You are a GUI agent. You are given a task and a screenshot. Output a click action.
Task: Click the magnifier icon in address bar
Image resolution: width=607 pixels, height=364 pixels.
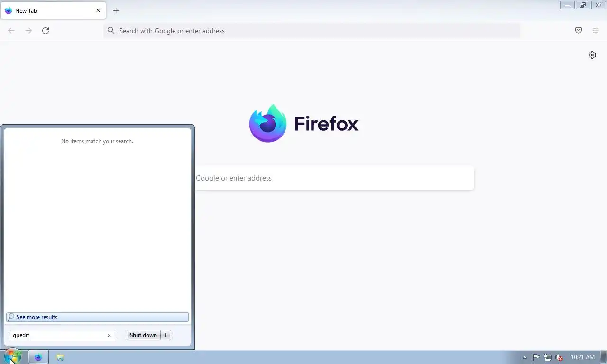click(111, 31)
